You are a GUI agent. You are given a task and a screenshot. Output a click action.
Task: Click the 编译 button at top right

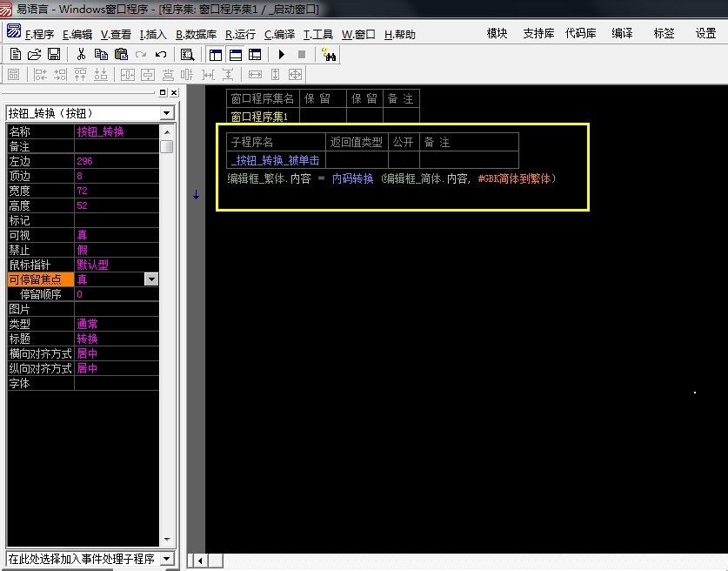(x=622, y=33)
